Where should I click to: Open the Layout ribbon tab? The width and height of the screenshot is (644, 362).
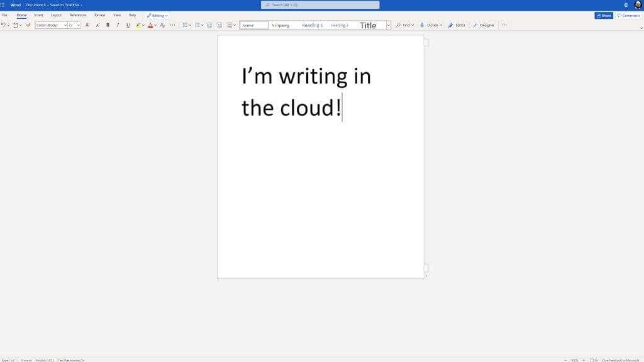click(56, 15)
